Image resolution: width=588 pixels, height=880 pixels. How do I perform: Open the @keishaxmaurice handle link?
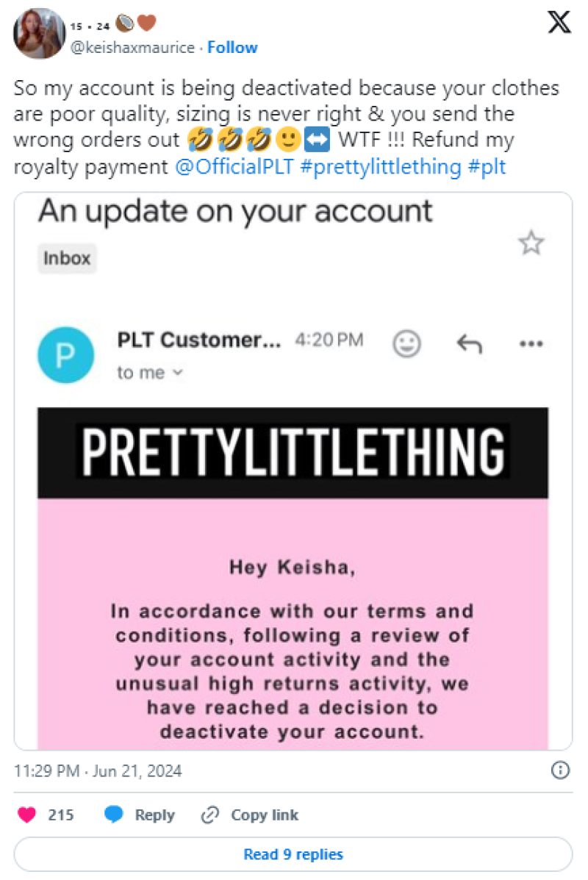(x=133, y=48)
